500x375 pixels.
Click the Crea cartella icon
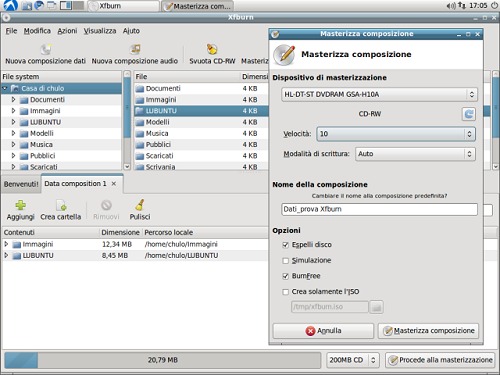[x=61, y=205]
